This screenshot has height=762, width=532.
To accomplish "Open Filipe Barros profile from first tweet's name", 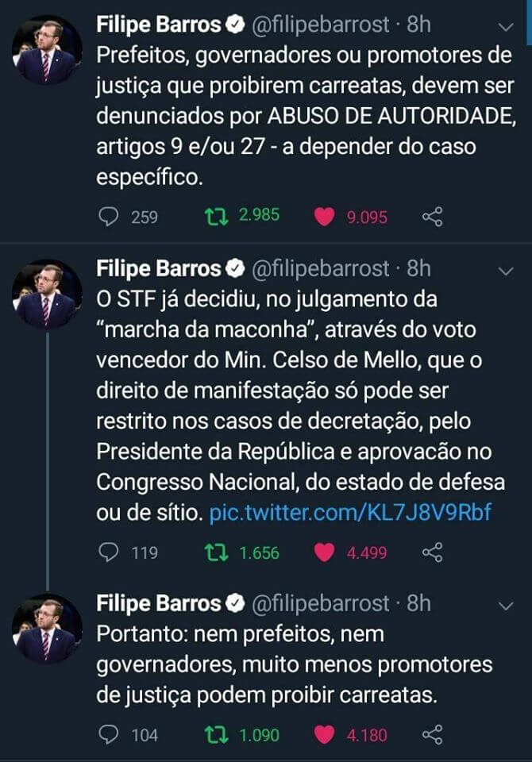I will point(159,25).
